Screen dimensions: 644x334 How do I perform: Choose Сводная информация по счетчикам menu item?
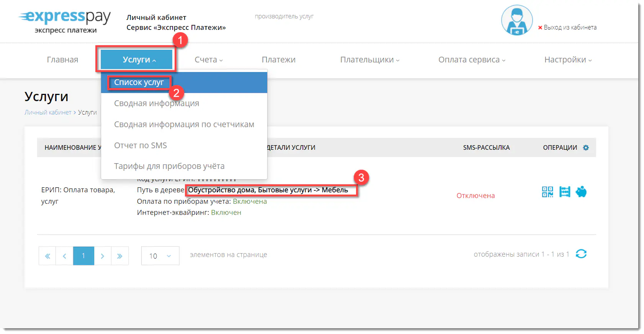pos(184,124)
